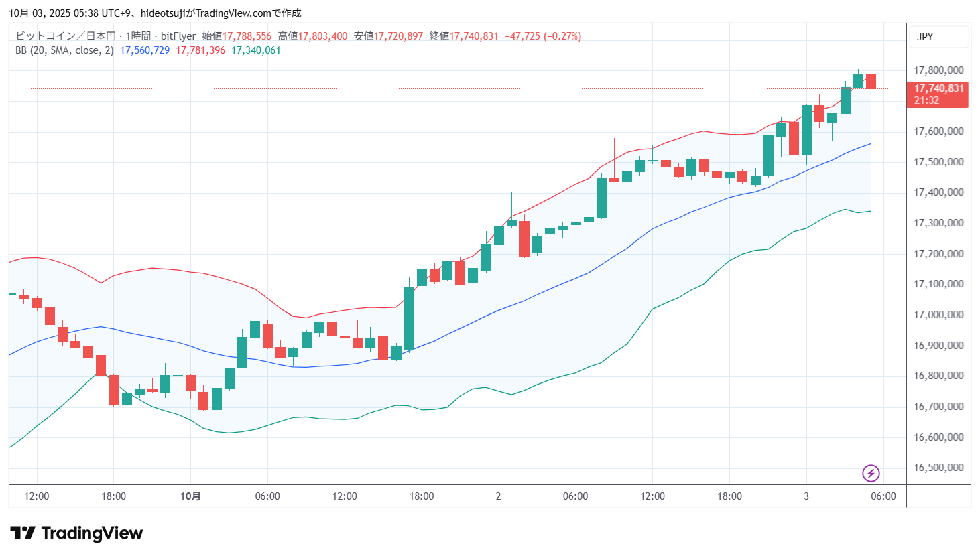Click the 10月 date marker on time axis
The height and width of the screenshot is (558, 980).
[190, 496]
